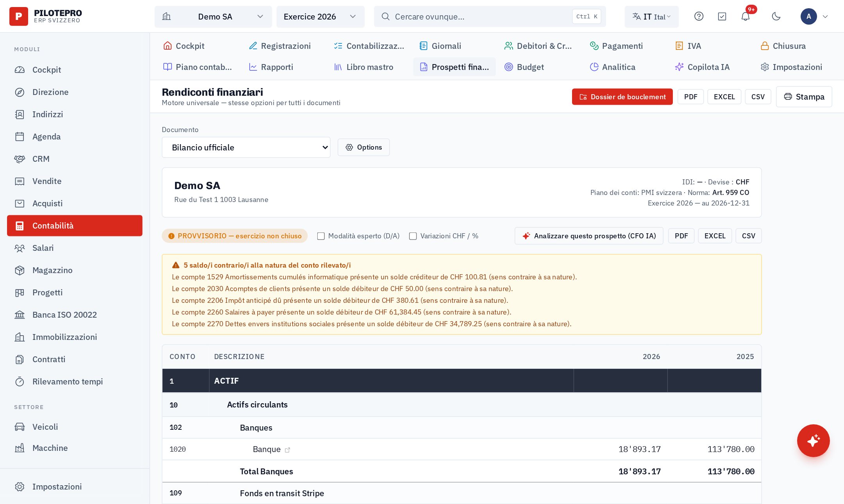Screen dimensions: 844x504
Task: Open Contratti module in sidebar
Action: tap(75, 359)
